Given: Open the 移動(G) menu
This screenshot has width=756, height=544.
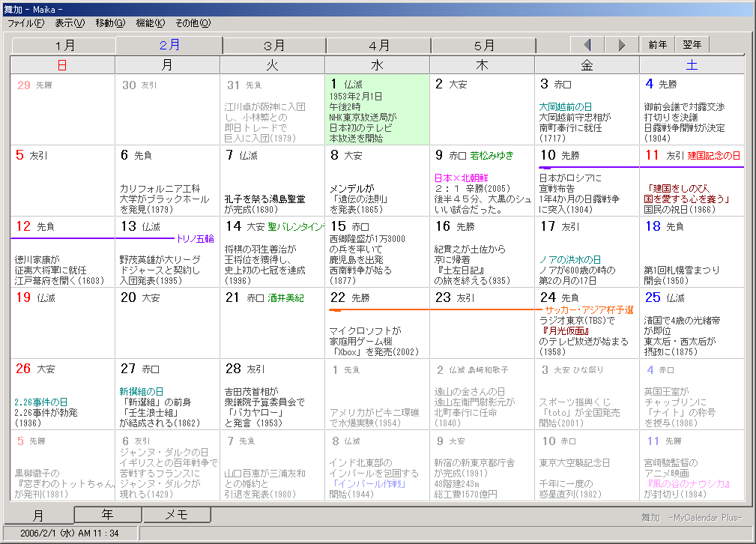Looking at the screenshot, I should point(110,23).
